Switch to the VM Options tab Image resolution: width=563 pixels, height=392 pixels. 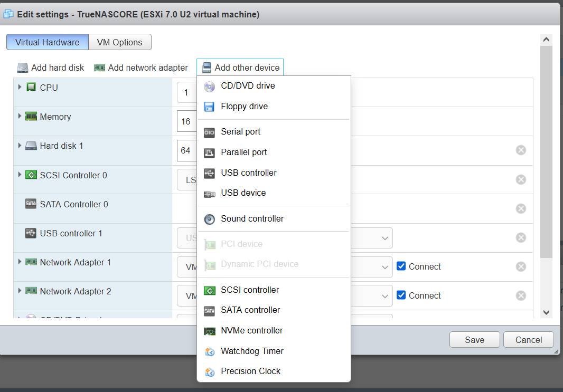click(x=119, y=42)
